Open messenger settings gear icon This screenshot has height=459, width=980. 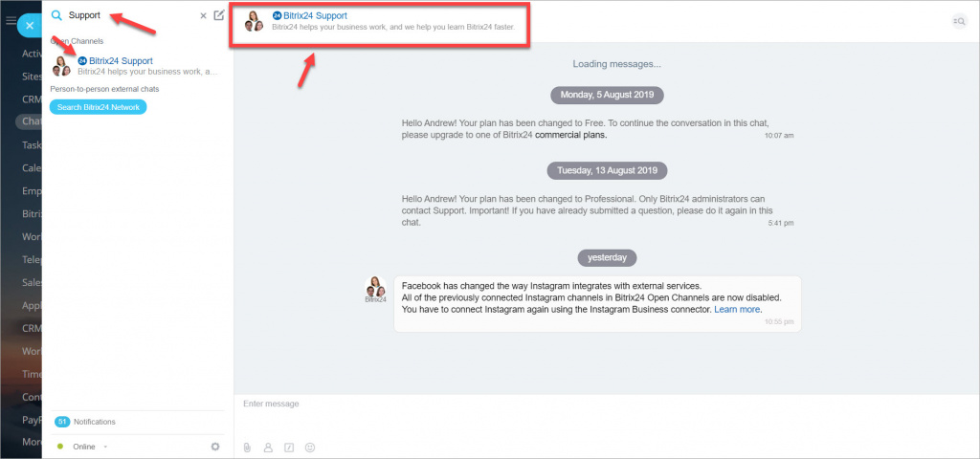coord(215,447)
